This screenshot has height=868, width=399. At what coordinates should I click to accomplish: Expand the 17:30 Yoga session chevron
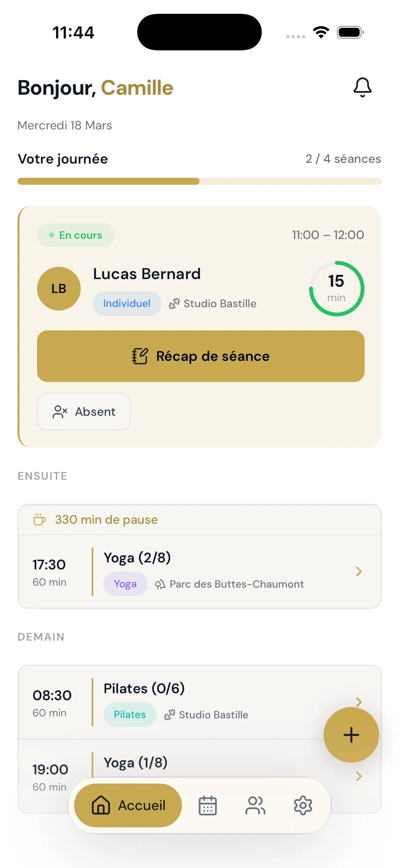[x=359, y=571]
